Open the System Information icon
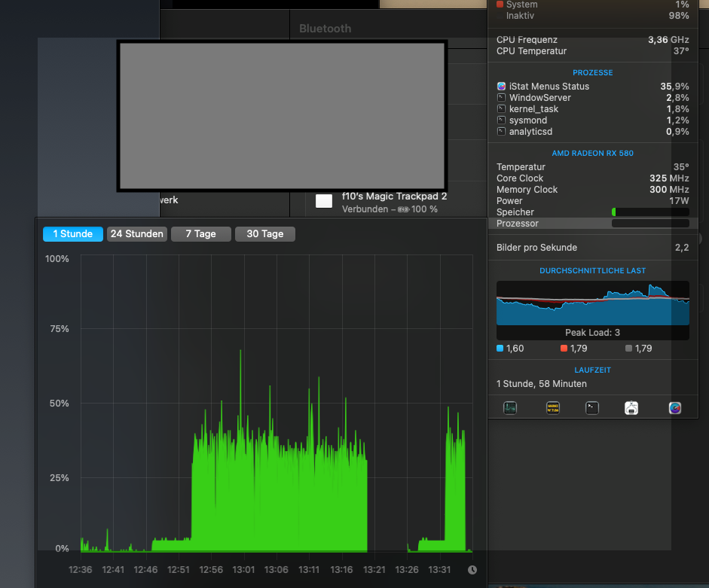 tap(631, 408)
